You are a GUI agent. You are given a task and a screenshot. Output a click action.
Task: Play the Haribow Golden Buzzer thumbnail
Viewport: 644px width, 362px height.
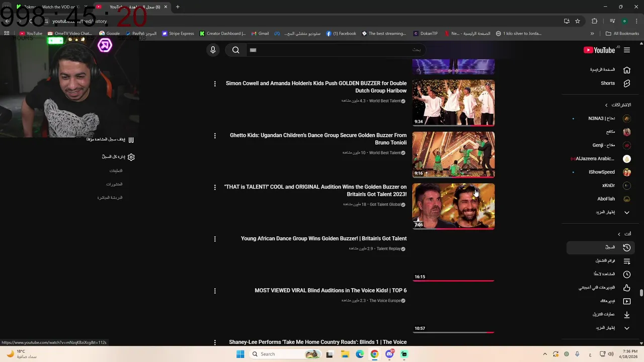click(453, 103)
